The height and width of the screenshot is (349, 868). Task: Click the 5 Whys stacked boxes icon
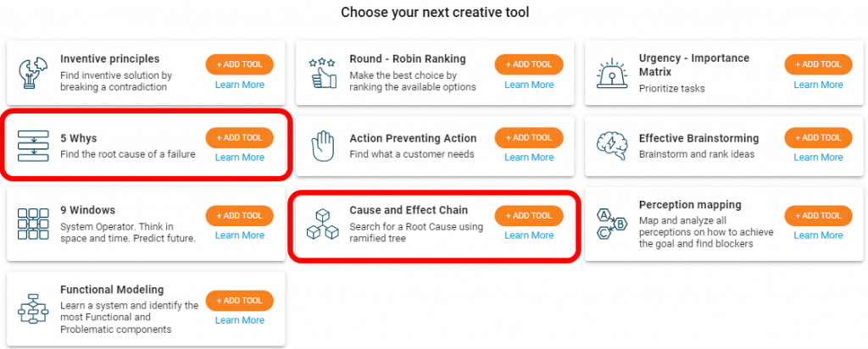[x=33, y=146]
